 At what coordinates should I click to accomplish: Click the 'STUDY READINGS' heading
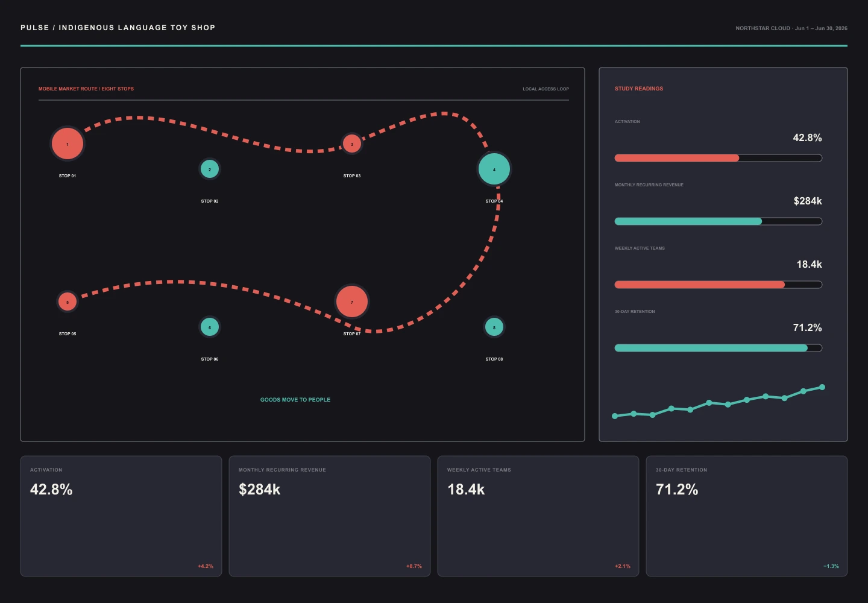639,89
